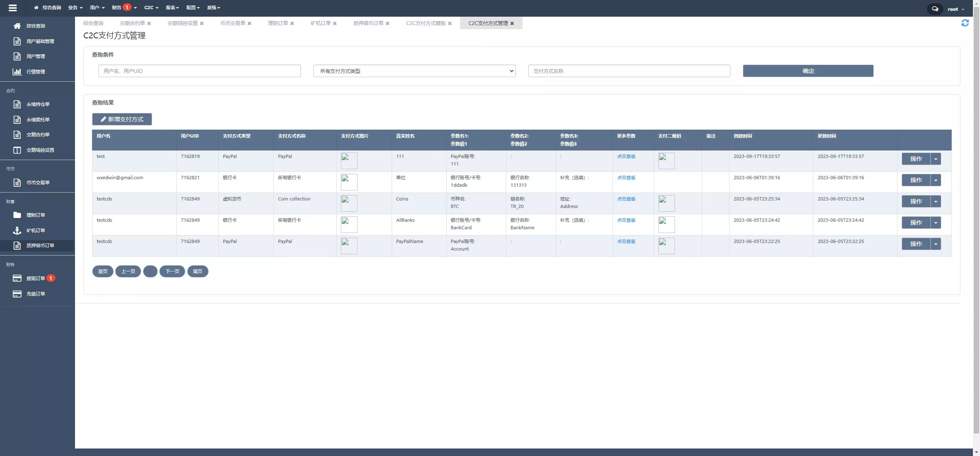
Task: Switch to the 币币交易单 tab
Action: point(232,23)
